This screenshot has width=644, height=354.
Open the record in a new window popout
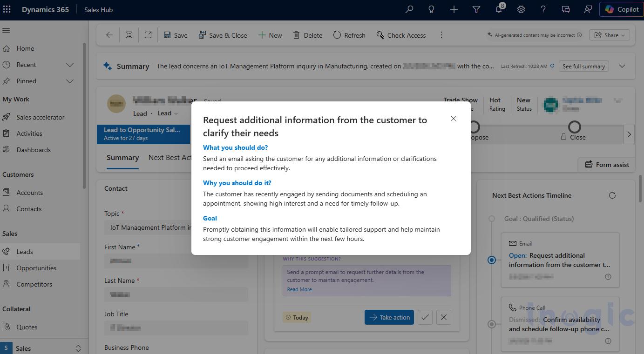(148, 34)
